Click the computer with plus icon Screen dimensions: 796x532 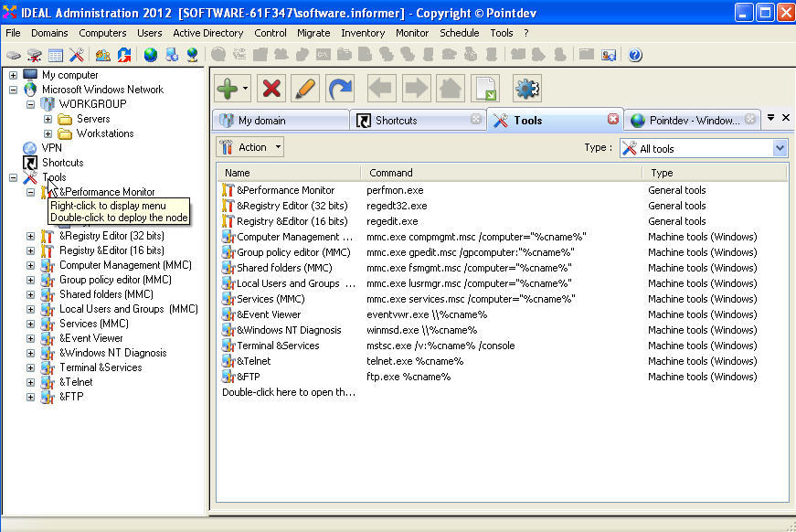pyautogui.click(x=172, y=55)
